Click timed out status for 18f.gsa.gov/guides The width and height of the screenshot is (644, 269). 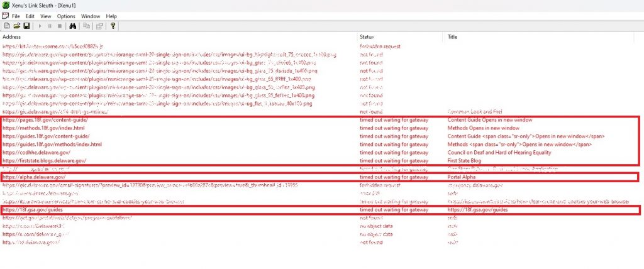(394, 210)
